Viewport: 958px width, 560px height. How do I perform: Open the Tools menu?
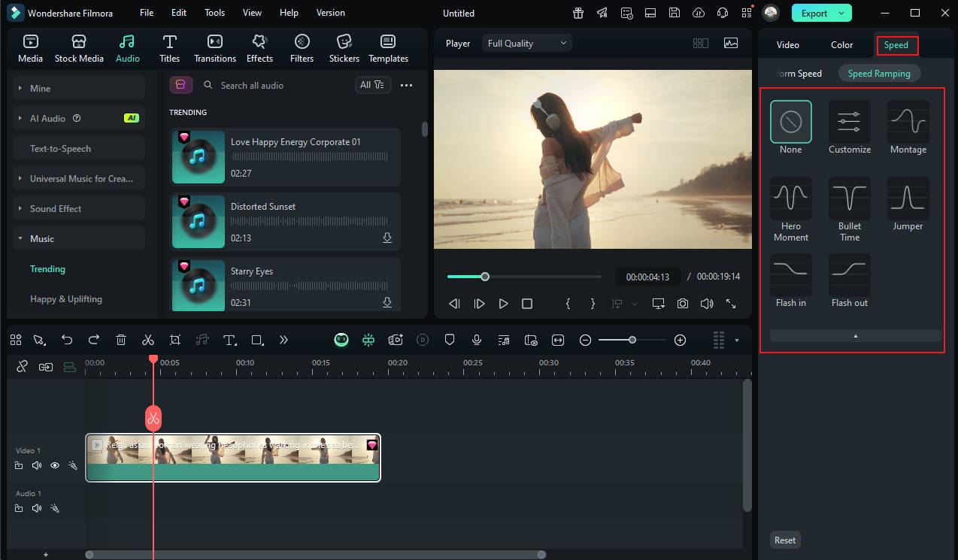tap(214, 13)
